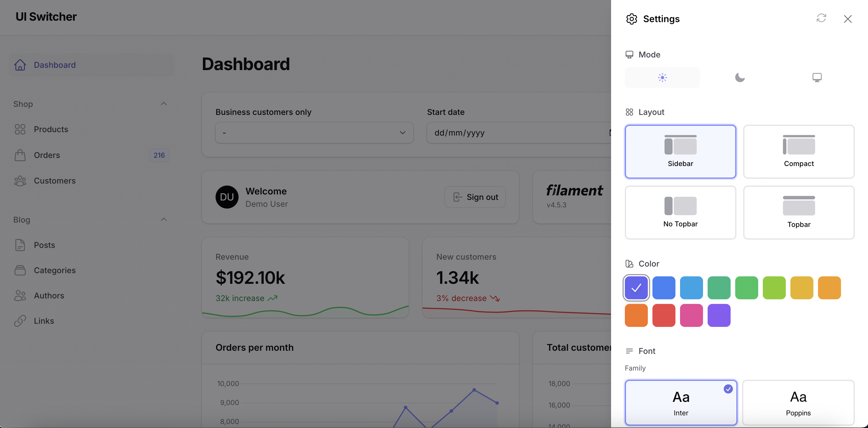Choose system mode monitor icon
868x428 pixels.
pos(817,78)
